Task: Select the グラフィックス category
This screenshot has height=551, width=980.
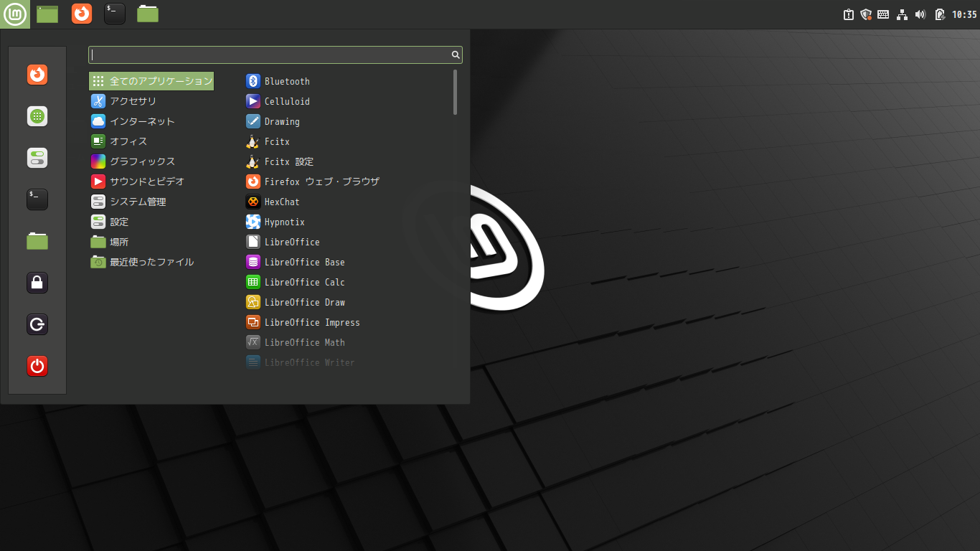Action: tap(151, 161)
